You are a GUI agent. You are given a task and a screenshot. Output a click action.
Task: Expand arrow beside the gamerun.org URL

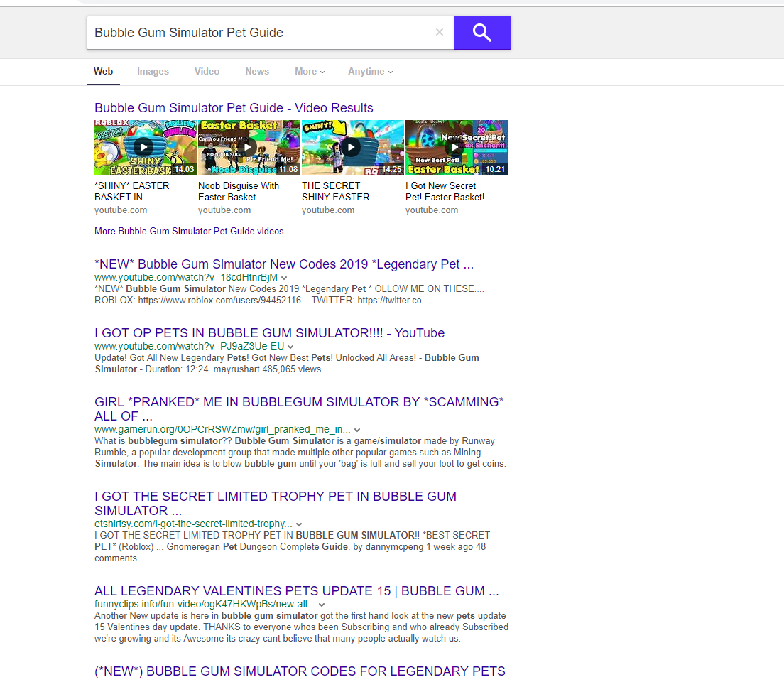357,430
